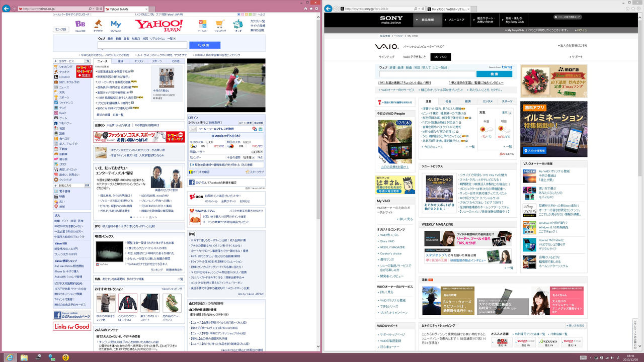The height and width of the screenshot is (362, 644).
Task: Open the VAIOでできること navigation link
Action: 414,57
